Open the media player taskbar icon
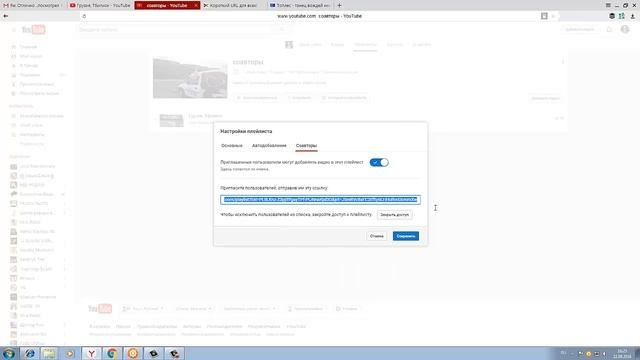 pyautogui.click(x=70, y=353)
